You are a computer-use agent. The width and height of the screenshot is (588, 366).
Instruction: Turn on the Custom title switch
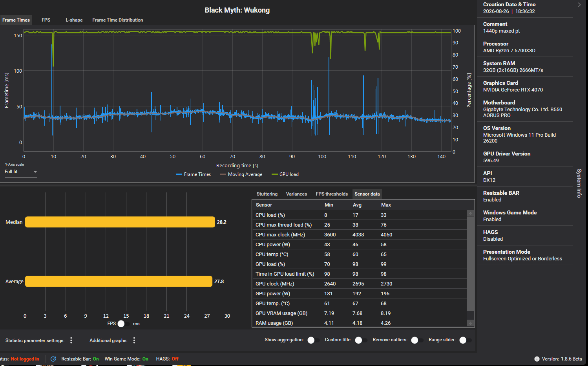(361, 340)
